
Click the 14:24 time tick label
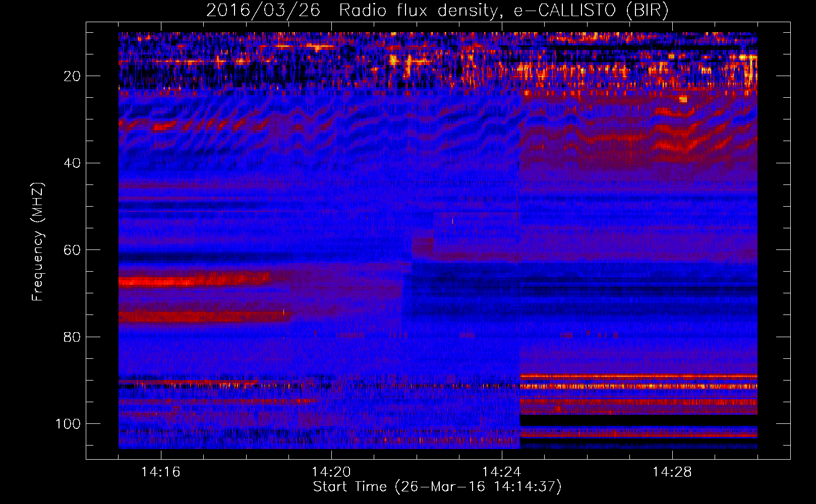[x=502, y=472]
